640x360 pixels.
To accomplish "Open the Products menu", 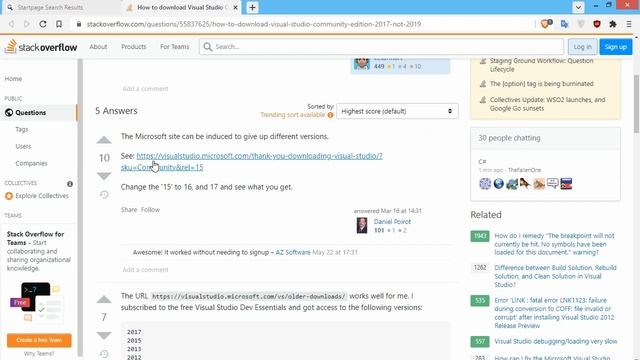I will [133, 47].
